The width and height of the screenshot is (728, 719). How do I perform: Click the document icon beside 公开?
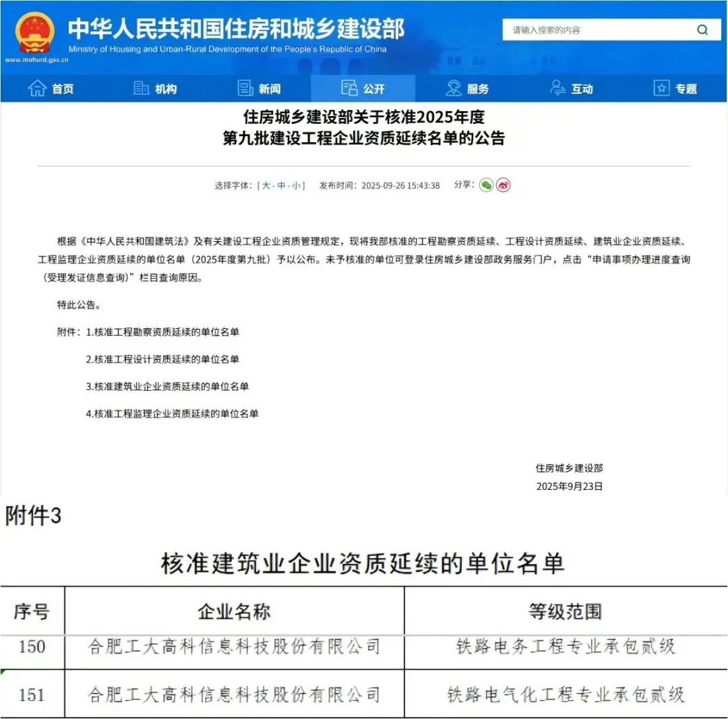coord(349,88)
